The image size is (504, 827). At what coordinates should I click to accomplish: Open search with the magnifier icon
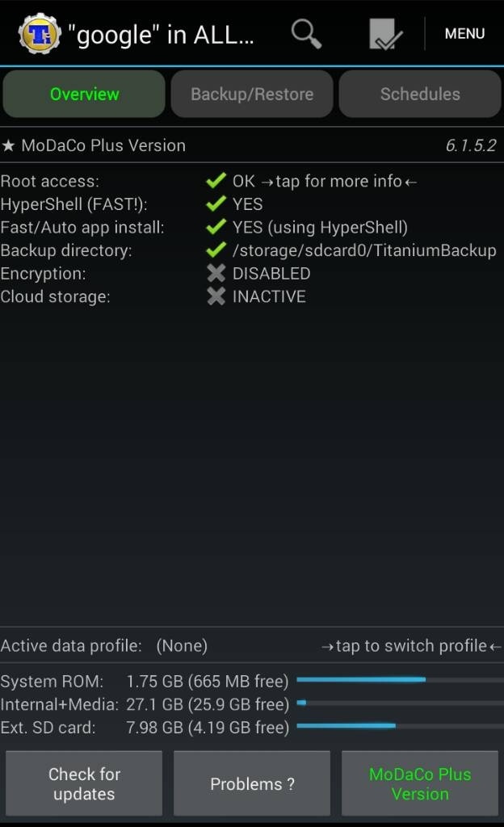tap(306, 34)
